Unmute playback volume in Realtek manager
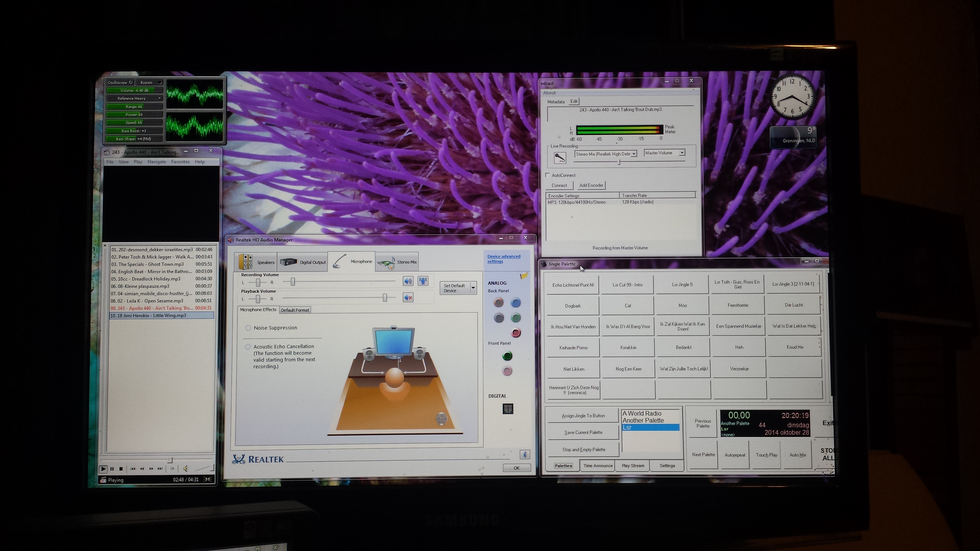Viewport: 980px width, 551px height. click(408, 298)
